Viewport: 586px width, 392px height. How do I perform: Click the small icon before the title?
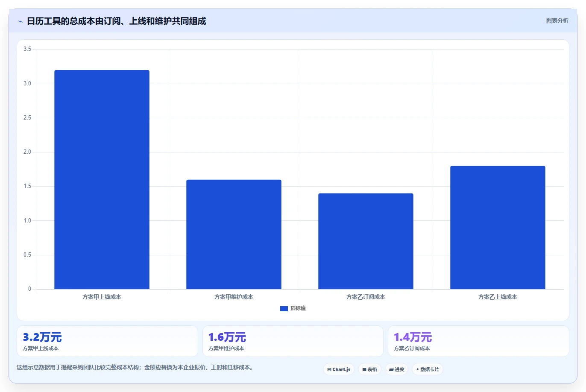tap(20, 21)
